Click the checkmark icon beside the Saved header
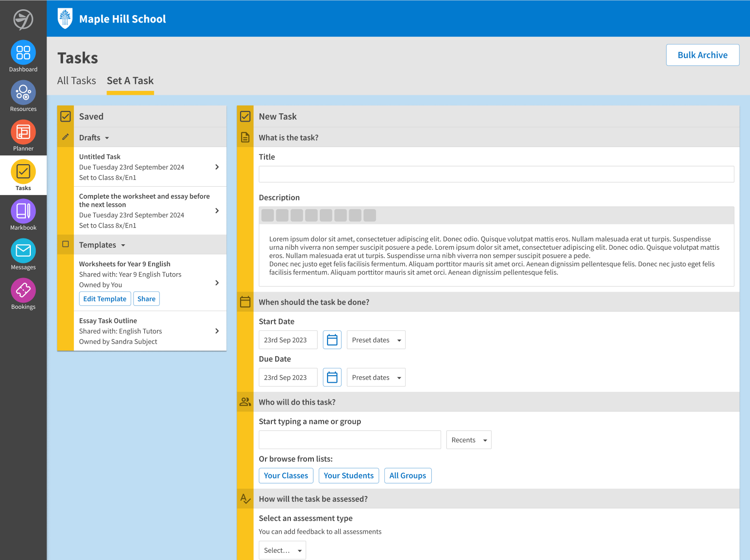Screen dimensions: 750x560 (65, 116)
